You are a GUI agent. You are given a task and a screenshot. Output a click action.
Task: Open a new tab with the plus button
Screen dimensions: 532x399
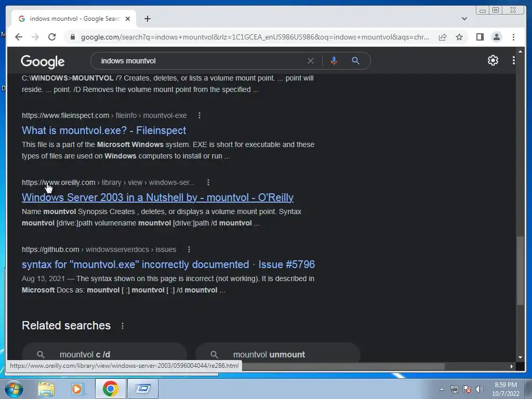[x=147, y=19]
